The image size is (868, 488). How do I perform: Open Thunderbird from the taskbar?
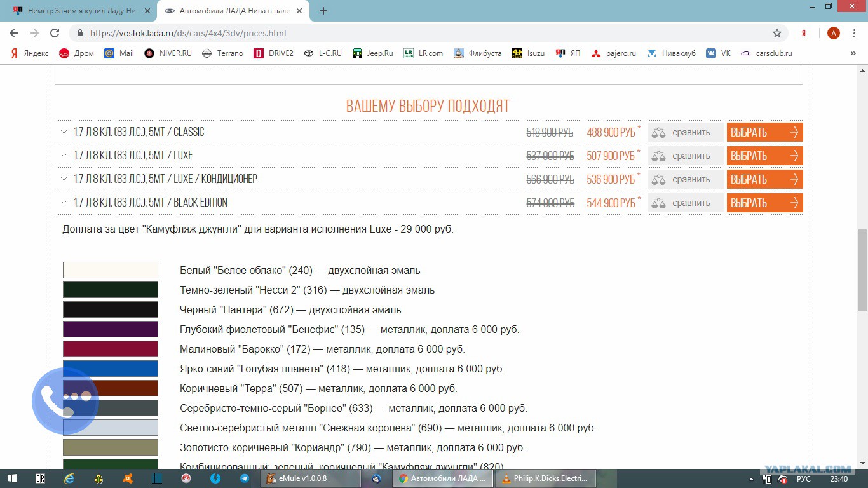tap(377, 478)
